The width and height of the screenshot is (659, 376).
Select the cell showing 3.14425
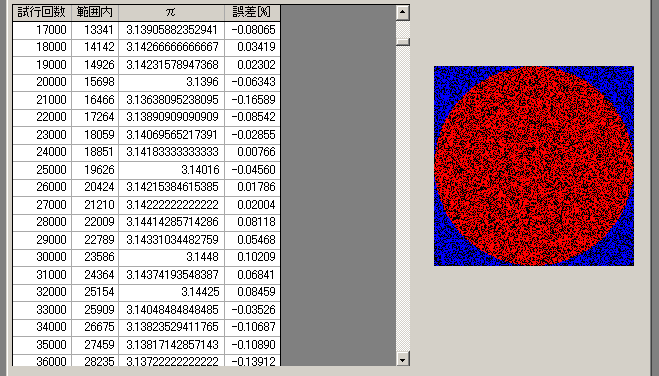point(171,292)
